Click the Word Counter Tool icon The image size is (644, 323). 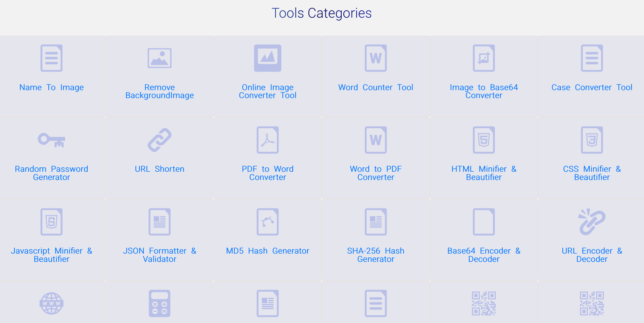(x=376, y=58)
